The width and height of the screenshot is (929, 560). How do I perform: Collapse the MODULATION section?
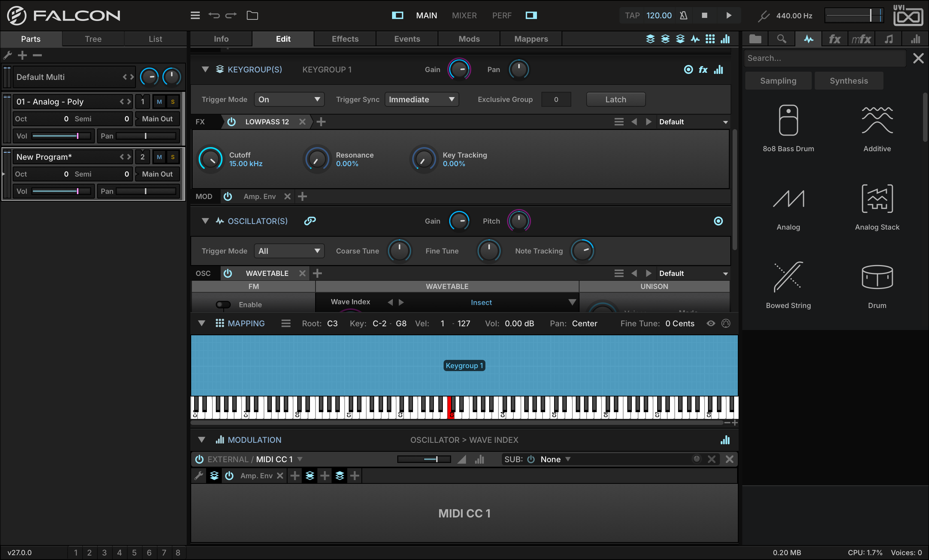point(202,440)
